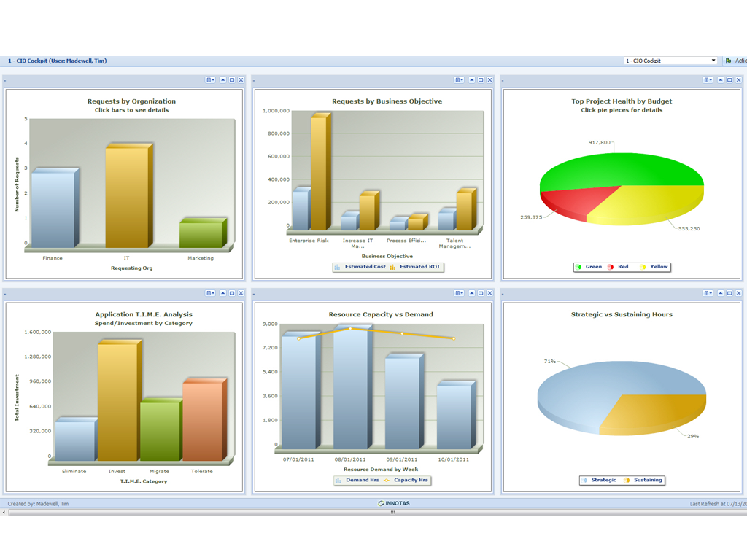Viewport: 747px width, 560px height.
Task: Click the Actions flag icon
Action: tap(728, 61)
